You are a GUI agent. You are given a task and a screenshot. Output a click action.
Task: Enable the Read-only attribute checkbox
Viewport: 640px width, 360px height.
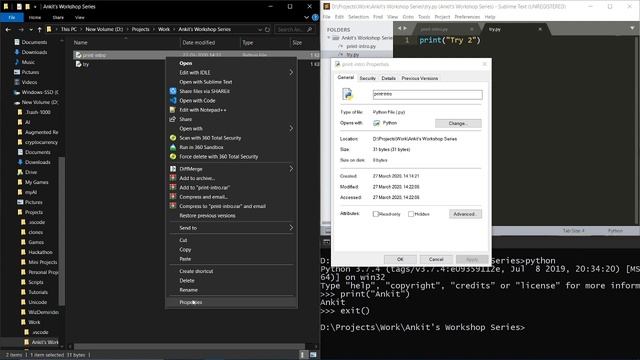[x=376, y=214]
